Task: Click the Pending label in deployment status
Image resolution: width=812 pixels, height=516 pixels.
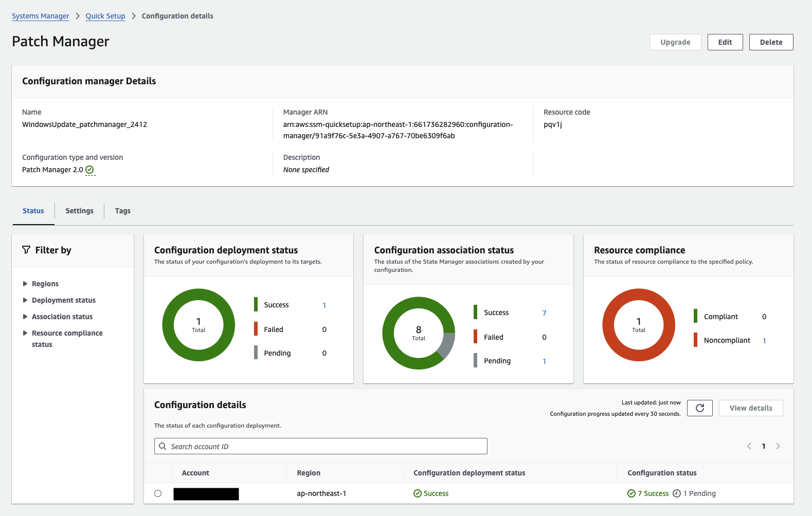Action: click(277, 353)
